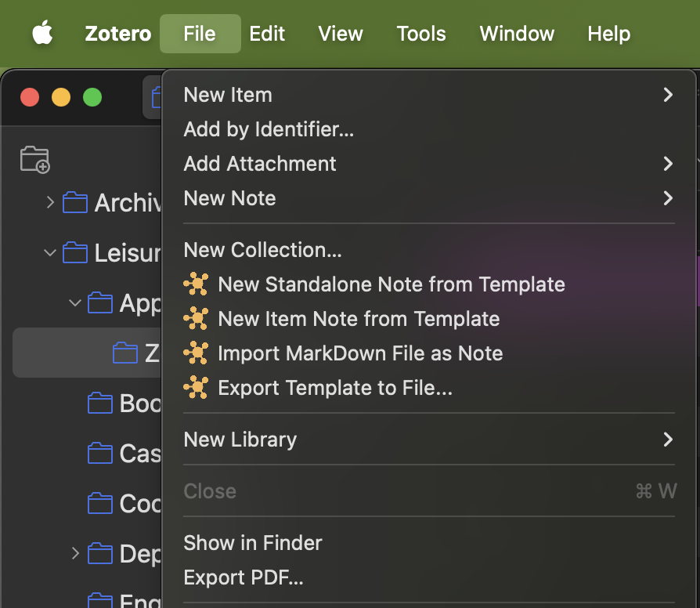Image resolution: width=700 pixels, height=608 pixels.
Task: Select New Collection menu entry
Action: (x=262, y=250)
